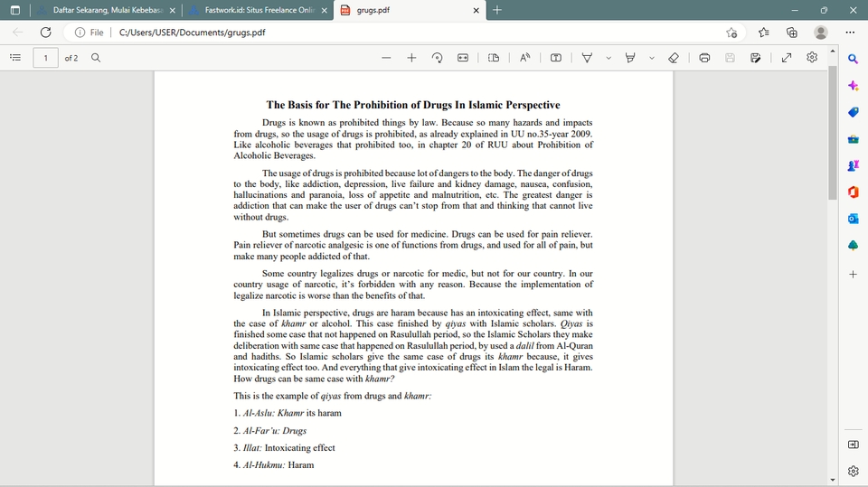Open the user profile menu
Screen dimensions: 868x487
pos(820,33)
